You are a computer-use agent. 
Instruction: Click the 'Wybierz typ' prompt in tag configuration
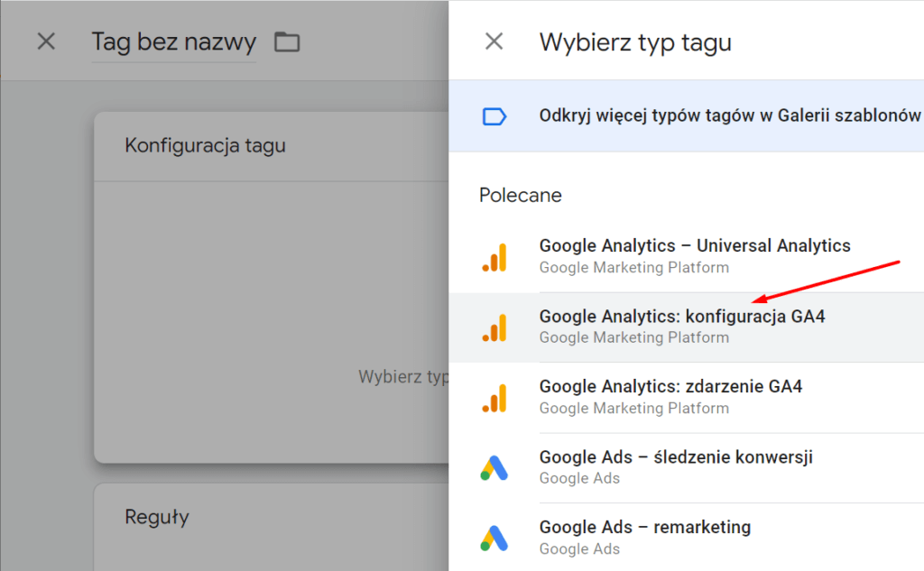point(403,376)
